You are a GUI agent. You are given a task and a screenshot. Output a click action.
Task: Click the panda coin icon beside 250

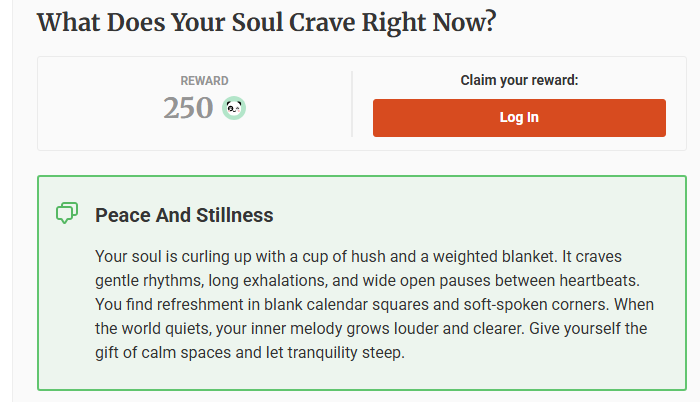[x=234, y=108]
